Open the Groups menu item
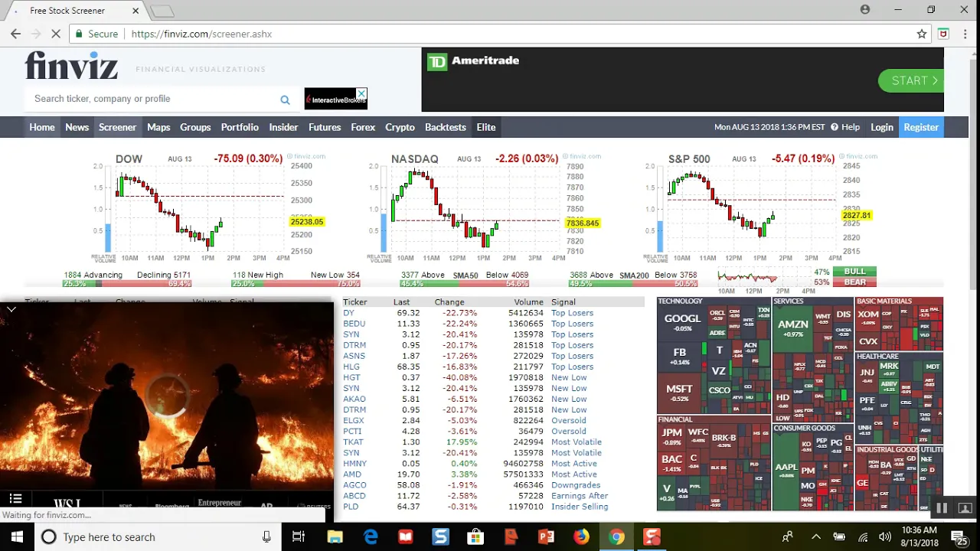 click(x=195, y=127)
